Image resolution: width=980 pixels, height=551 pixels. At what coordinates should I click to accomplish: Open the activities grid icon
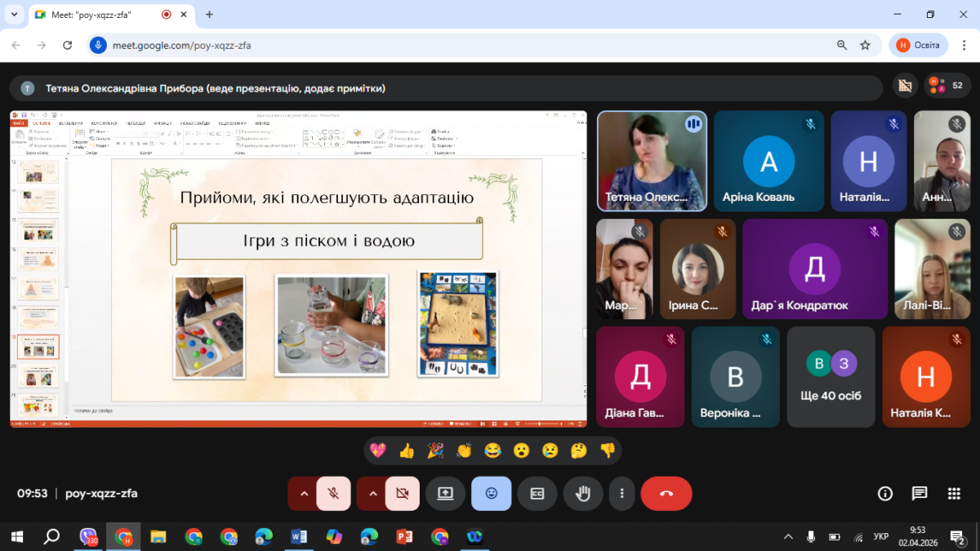(954, 493)
